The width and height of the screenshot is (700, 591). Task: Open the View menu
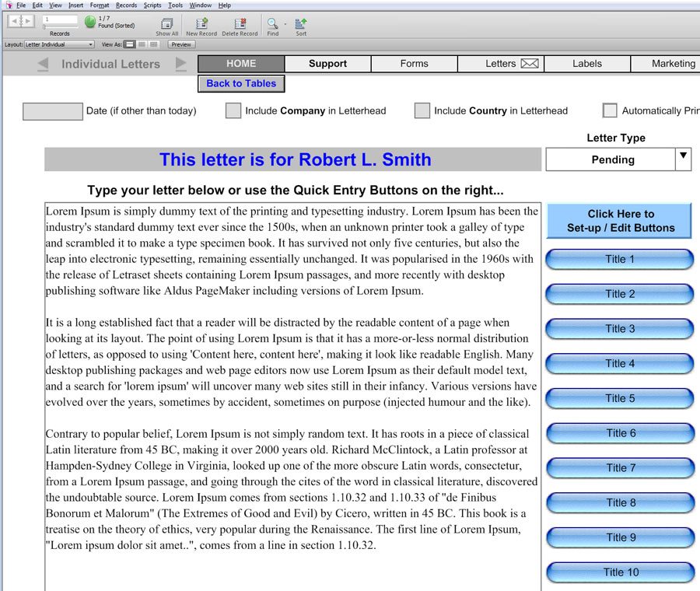click(x=55, y=5)
